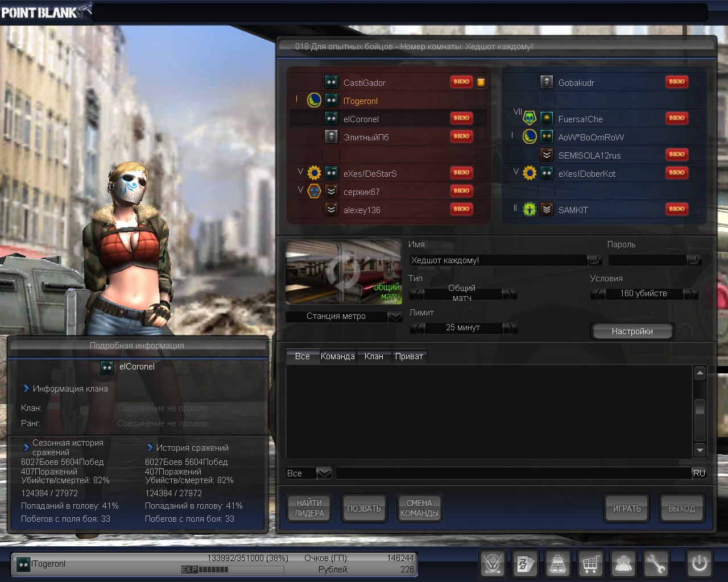This screenshot has height=582, width=728.
Task: Click the chat message input field
Action: point(514,473)
